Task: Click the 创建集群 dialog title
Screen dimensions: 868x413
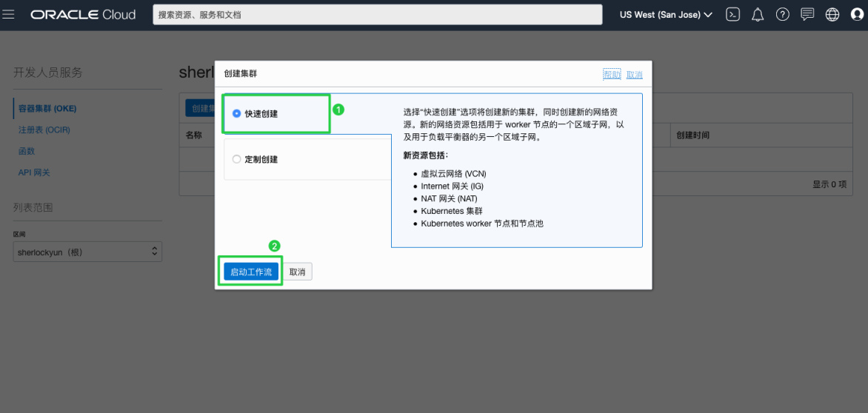Action: 240,73
